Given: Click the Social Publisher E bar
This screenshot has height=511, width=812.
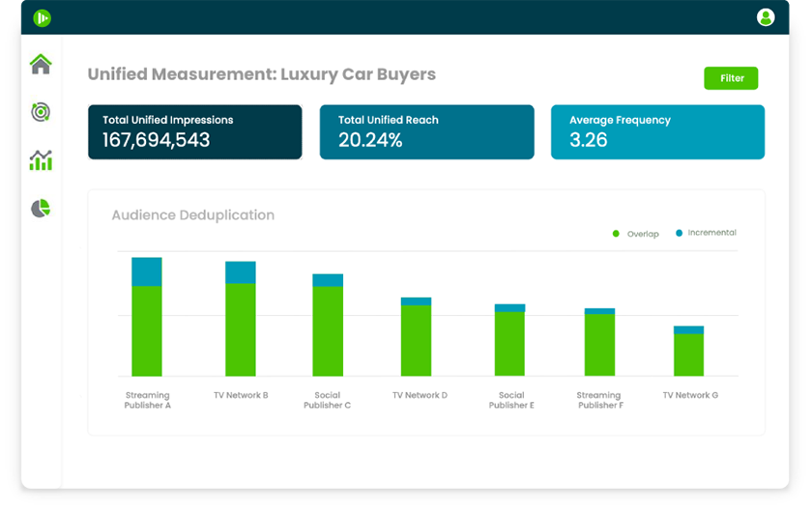Looking at the screenshot, I should coord(510,343).
